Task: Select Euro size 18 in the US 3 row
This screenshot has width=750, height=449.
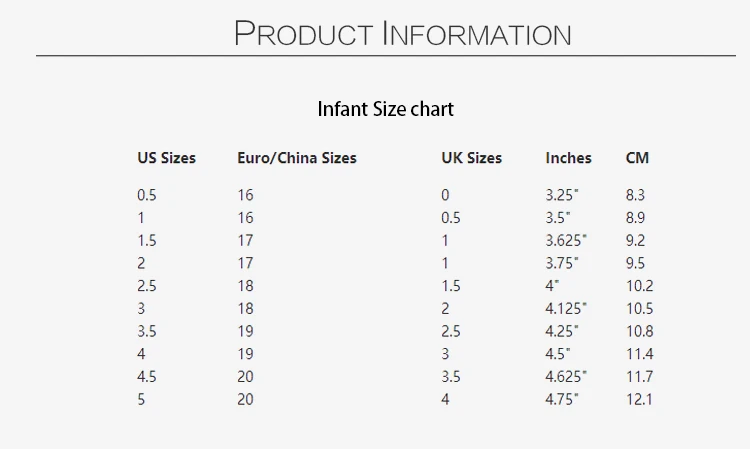Action: click(x=245, y=309)
